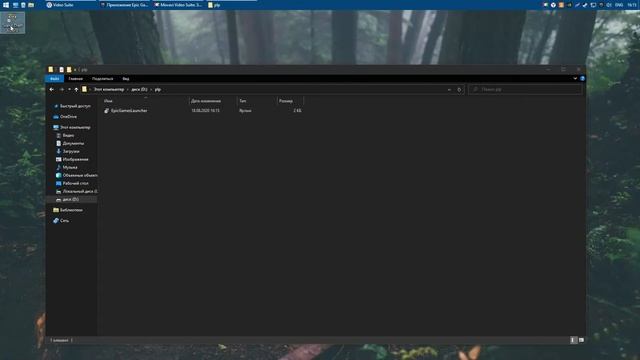The image size is (640, 360).
Task: Click the Ярлык type cell
Action: click(245, 111)
